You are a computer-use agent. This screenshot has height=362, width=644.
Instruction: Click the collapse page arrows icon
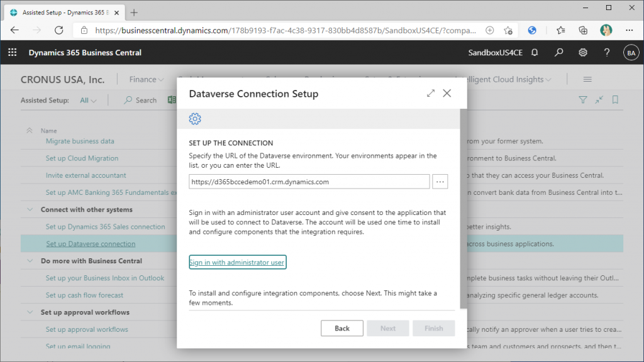point(599,100)
